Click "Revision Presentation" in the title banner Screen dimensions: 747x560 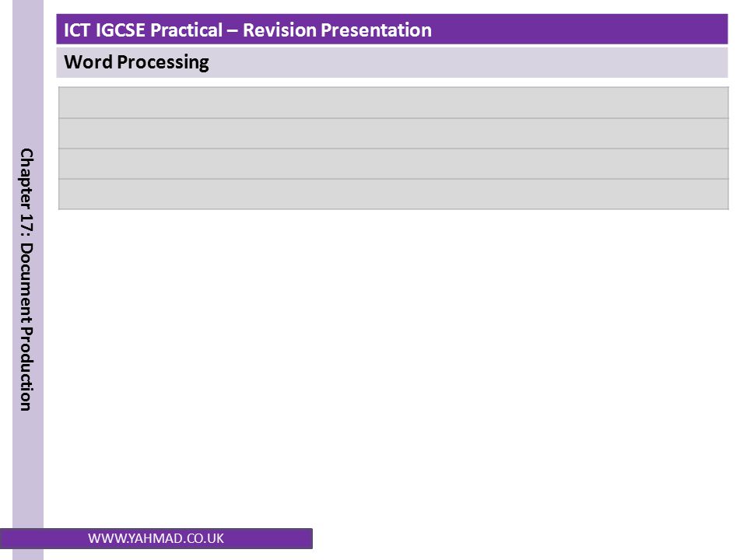point(337,30)
